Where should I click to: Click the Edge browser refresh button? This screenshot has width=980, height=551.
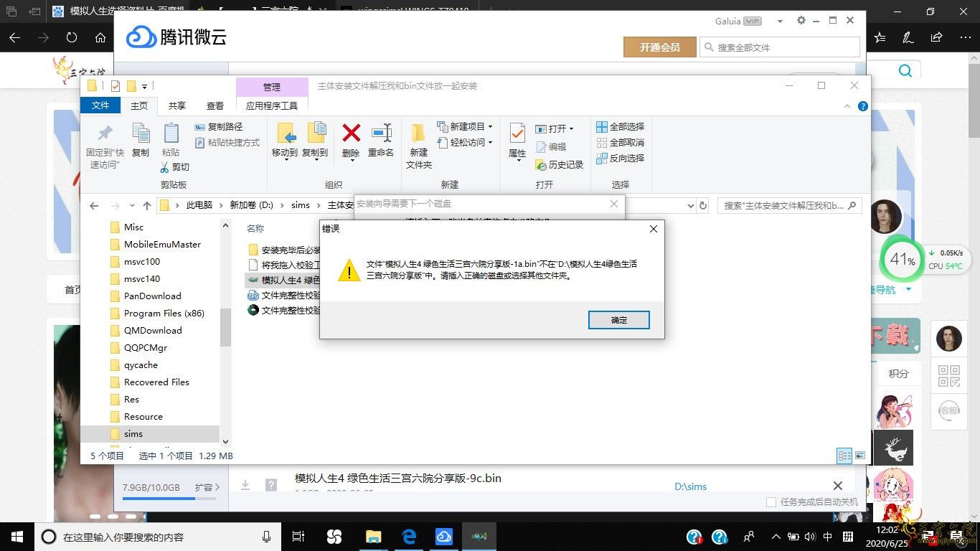coord(72,37)
